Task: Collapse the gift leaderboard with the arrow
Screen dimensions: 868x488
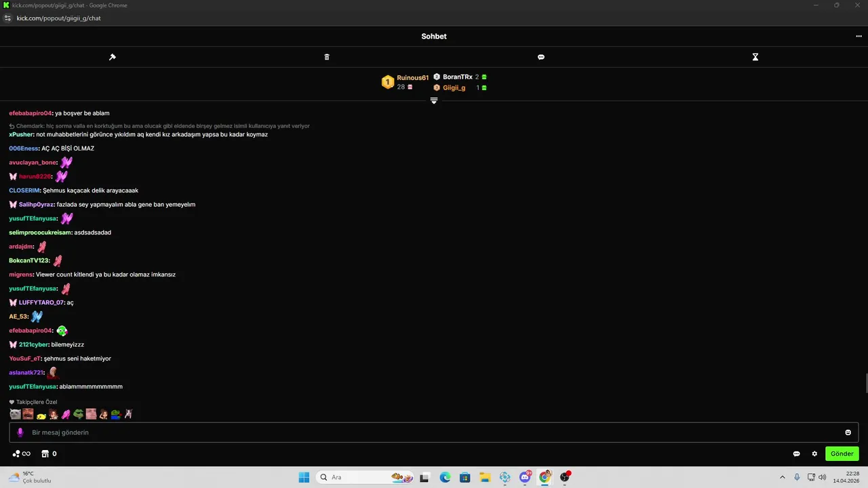Action: [x=434, y=100]
